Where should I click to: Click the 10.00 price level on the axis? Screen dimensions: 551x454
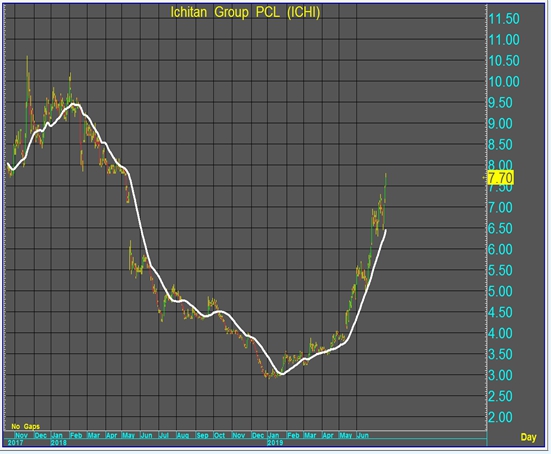pyautogui.click(x=504, y=82)
